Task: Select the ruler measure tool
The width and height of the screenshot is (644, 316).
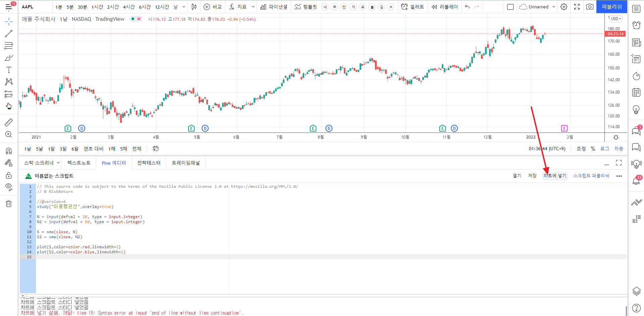Action: pos(9,122)
